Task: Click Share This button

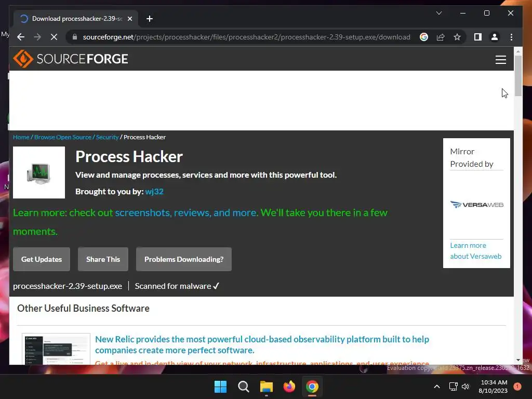Action: tap(103, 259)
